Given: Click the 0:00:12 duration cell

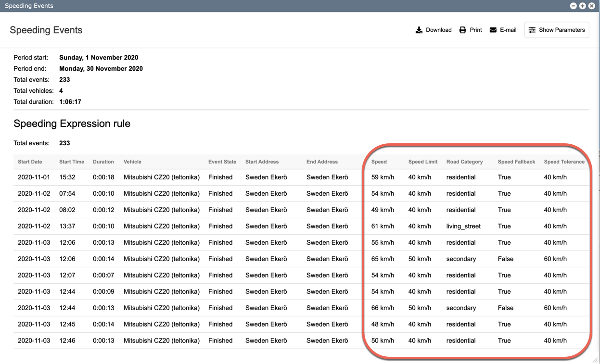Looking at the screenshot, I should click(x=103, y=210).
